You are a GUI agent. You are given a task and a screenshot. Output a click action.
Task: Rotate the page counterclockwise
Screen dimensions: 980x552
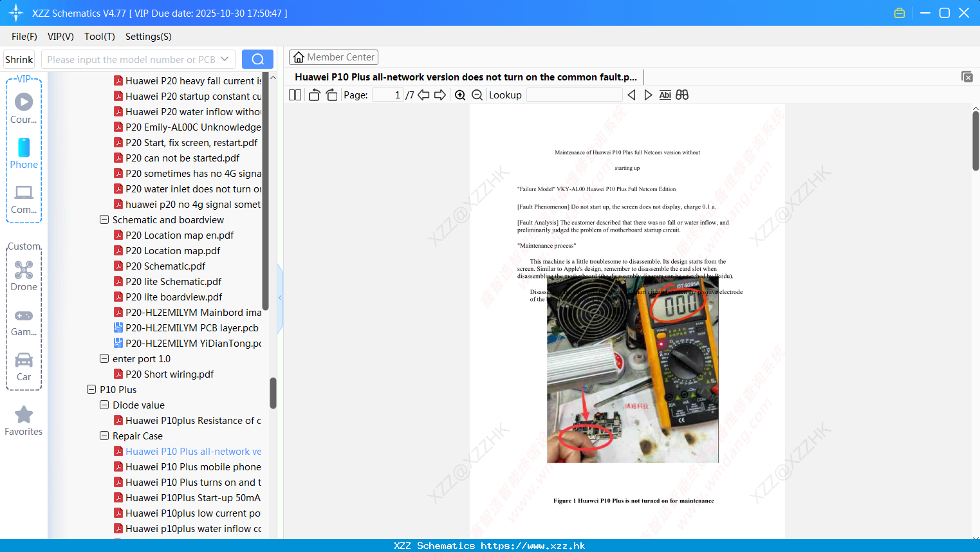[x=314, y=95]
